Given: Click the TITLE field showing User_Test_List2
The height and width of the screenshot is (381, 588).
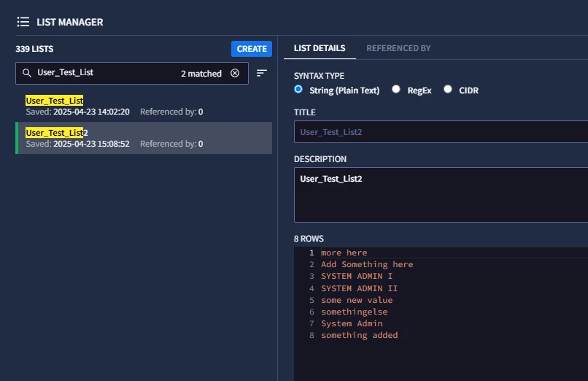Looking at the screenshot, I should (x=441, y=132).
